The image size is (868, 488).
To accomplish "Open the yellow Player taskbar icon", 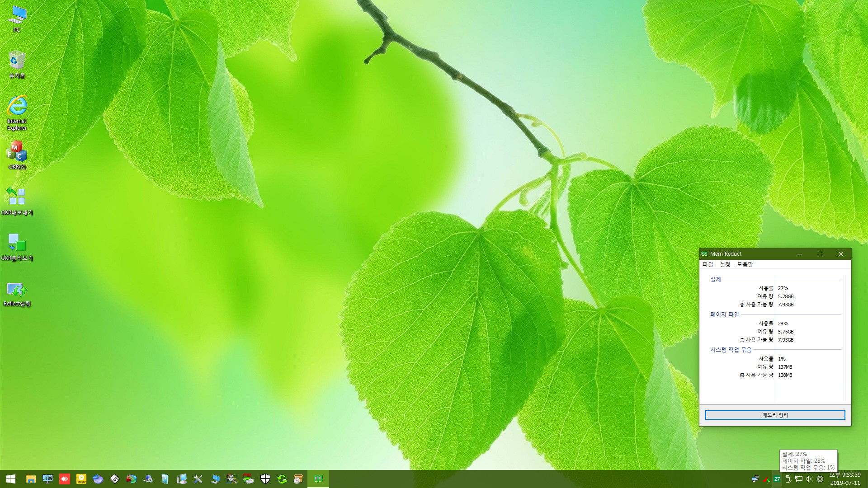I will (x=81, y=479).
